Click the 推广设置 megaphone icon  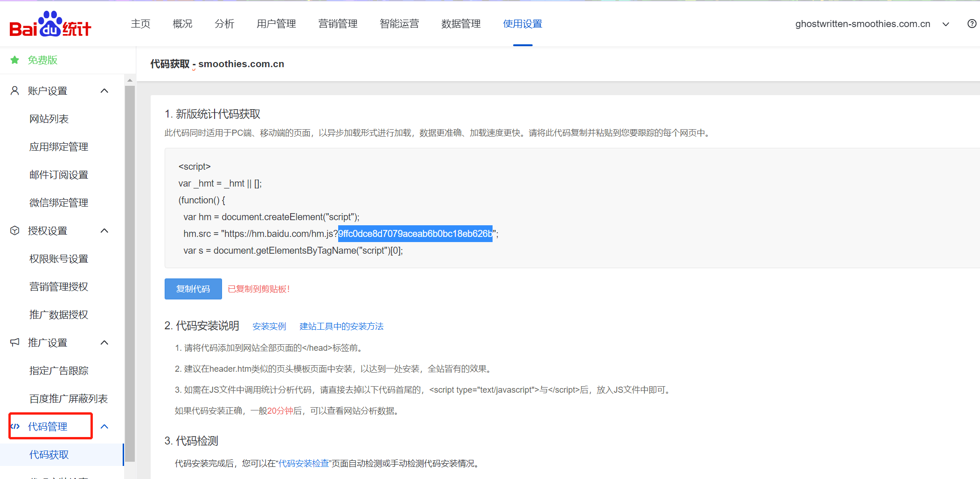pos(15,342)
